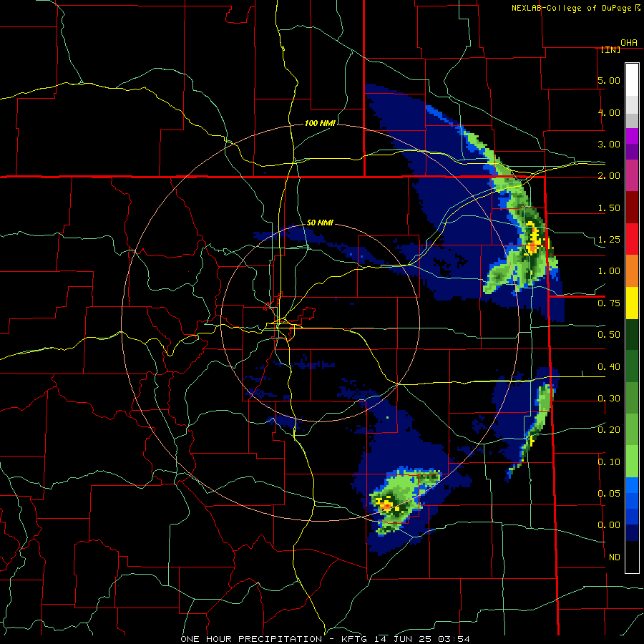Select the 0.30 legend value

[x=609, y=399]
